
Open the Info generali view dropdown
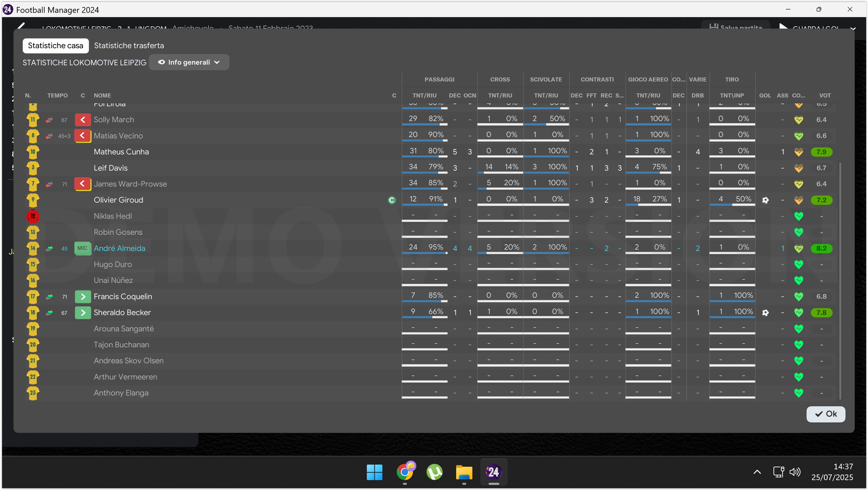(x=189, y=62)
